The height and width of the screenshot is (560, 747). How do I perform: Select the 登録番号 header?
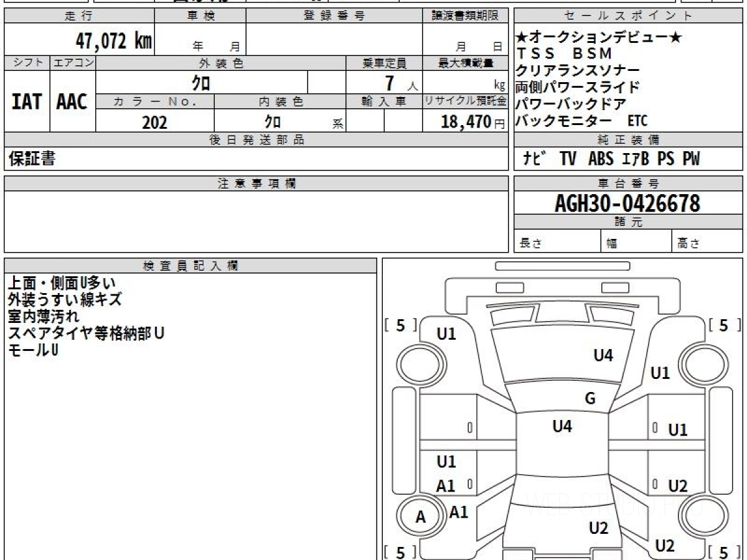[334, 16]
